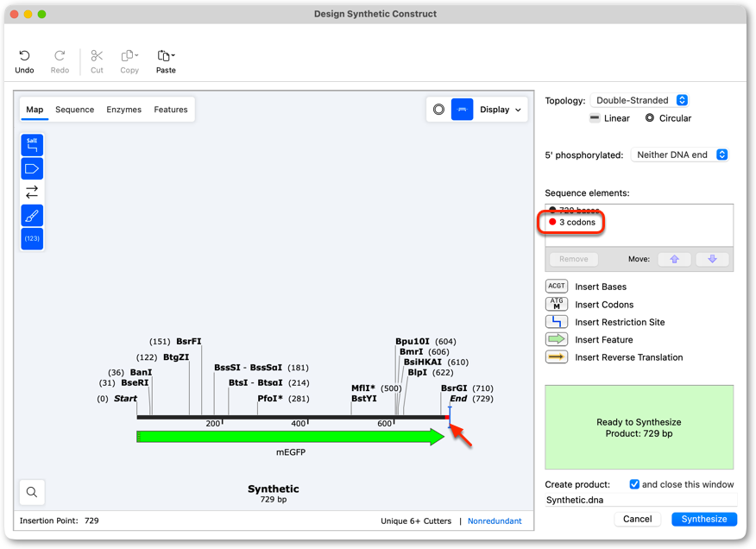Viewport: 756px width, 549px height.
Task: Select the green mEGFP feature arrow
Action: click(x=290, y=437)
